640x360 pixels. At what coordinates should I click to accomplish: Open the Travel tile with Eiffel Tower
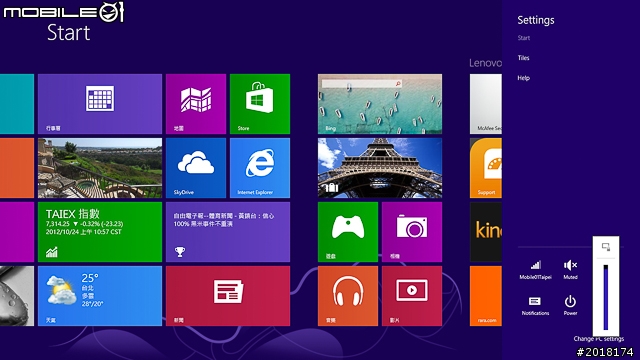tap(380, 168)
